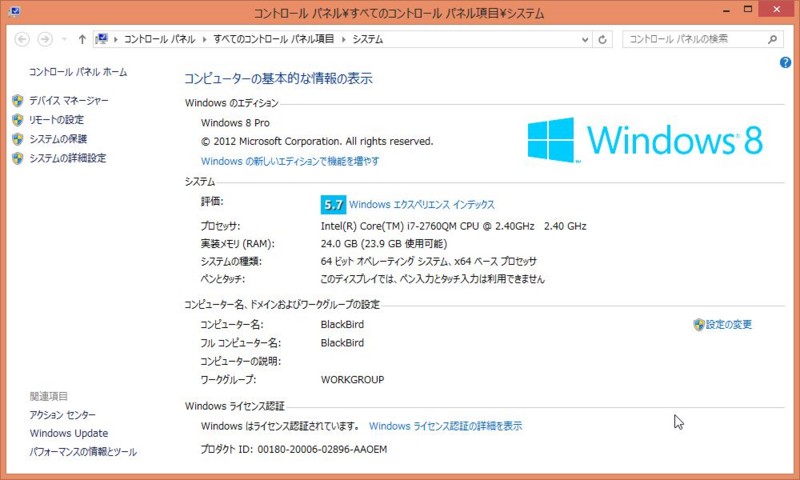This screenshot has width=800, height=480.
Task: Open Windows ライセンス認証の詳細を表示 link
Action: tap(445, 426)
